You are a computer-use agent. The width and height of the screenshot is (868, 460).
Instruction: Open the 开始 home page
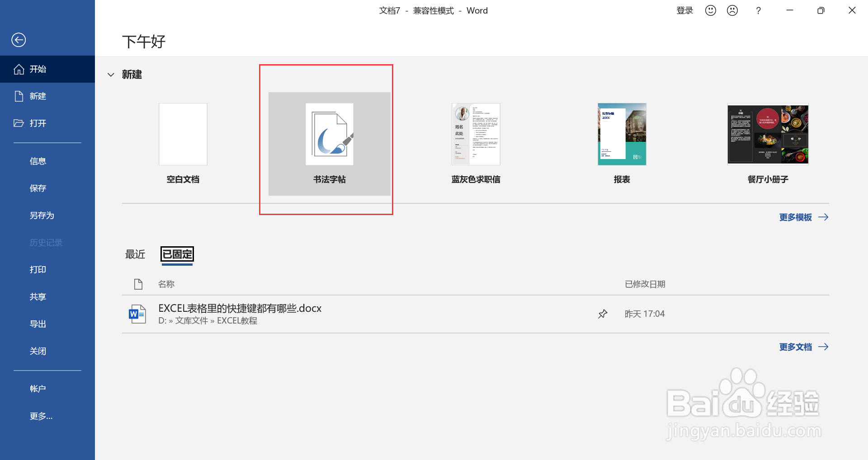47,69
